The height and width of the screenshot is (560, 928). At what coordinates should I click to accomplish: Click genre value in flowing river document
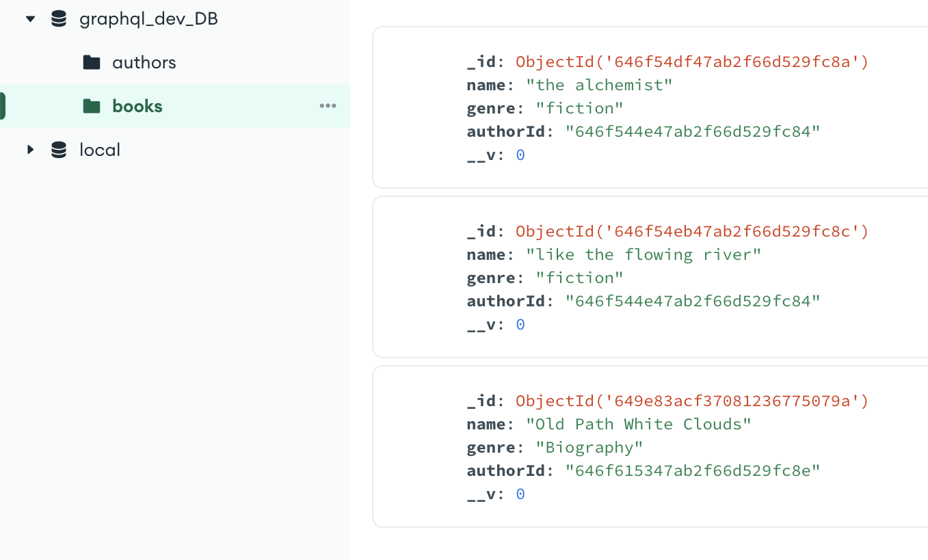tap(579, 278)
